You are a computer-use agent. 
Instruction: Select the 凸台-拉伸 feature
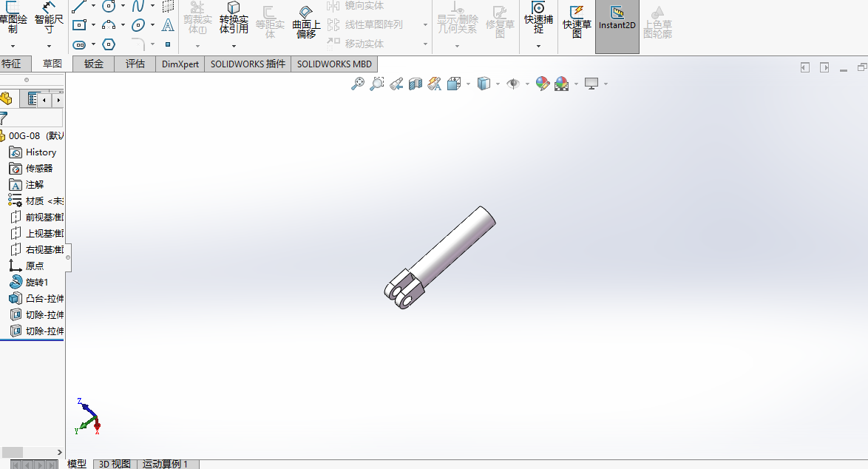click(36, 298)
